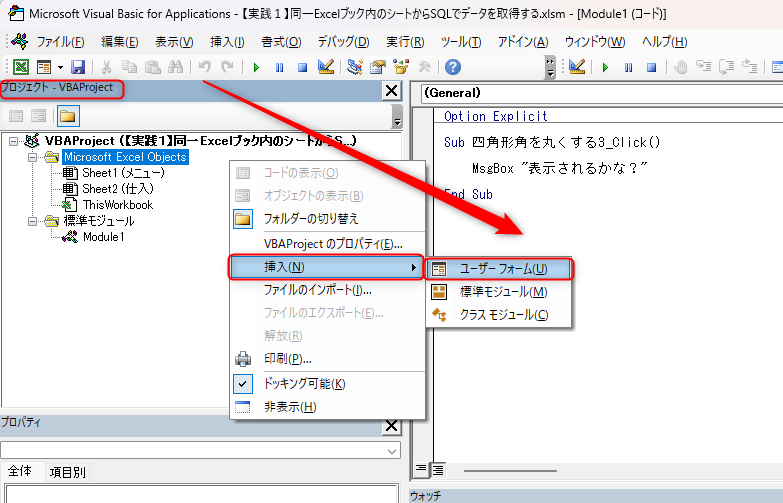Run the macro from the Standard toolbar
The width and height of the screenshot is (783, 503).
click(256, 67)
